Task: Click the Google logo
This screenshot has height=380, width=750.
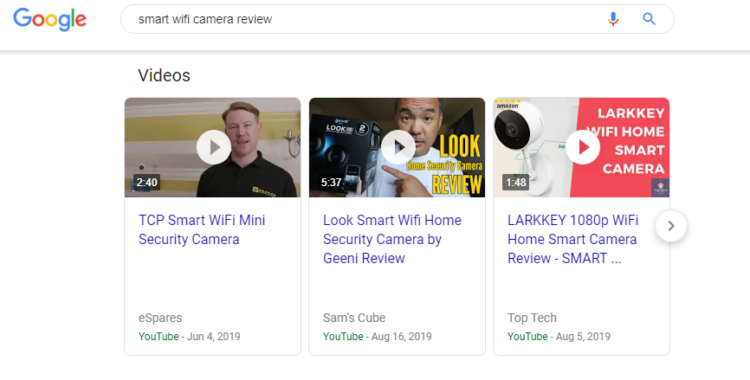Action: [x=50, y=19]
